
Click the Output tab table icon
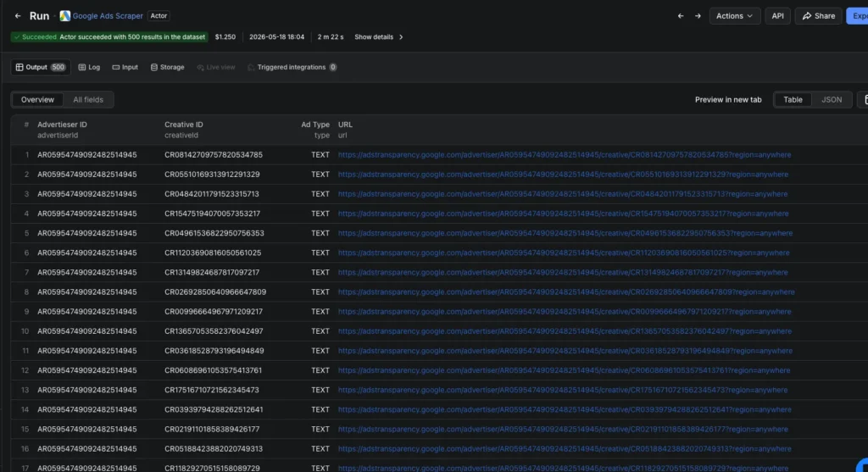(19, 67)
